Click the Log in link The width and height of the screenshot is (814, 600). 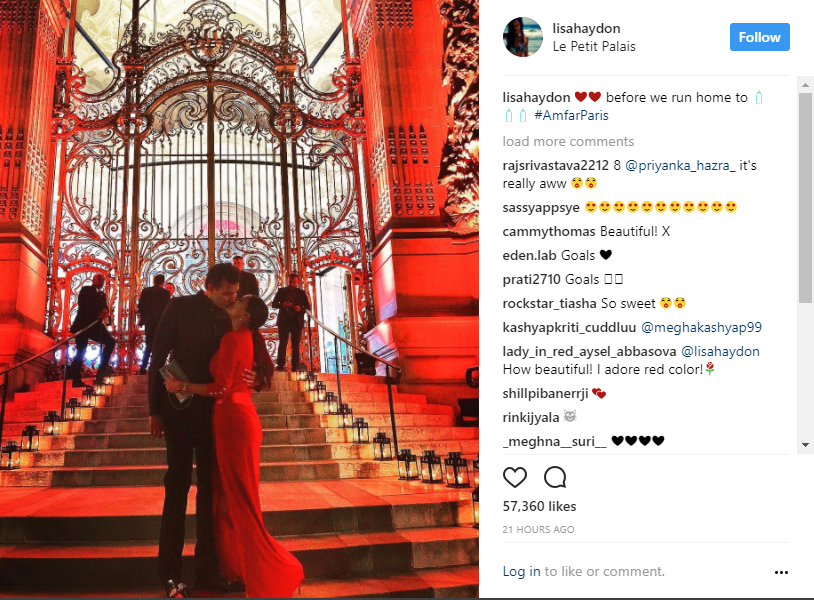[x=521, y=571]
